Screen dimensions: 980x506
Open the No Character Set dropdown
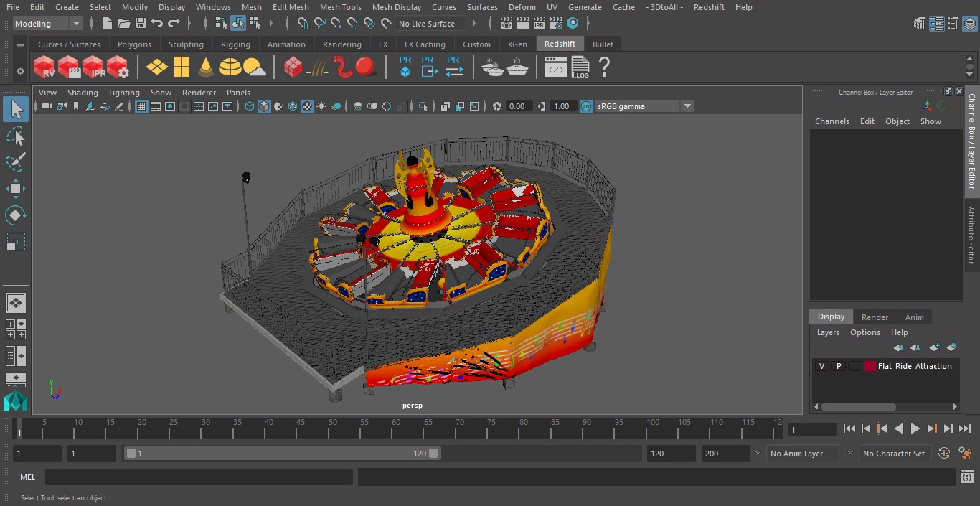[895, 454]
